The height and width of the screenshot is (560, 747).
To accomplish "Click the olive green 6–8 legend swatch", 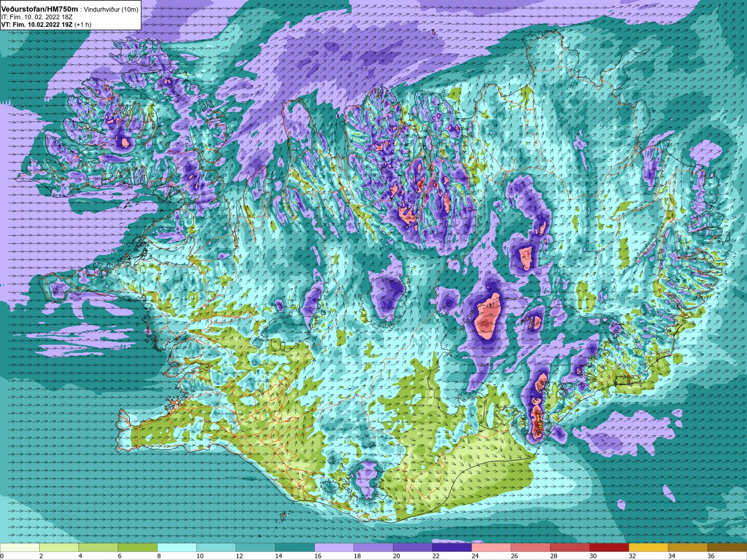I will tap(138, 548).
